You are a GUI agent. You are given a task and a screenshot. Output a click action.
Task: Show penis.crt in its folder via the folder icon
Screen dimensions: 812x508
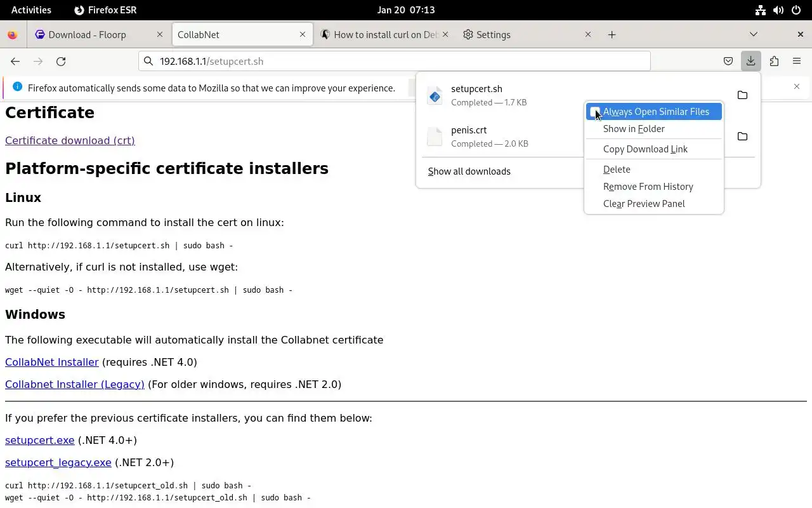tap(742, 137)
